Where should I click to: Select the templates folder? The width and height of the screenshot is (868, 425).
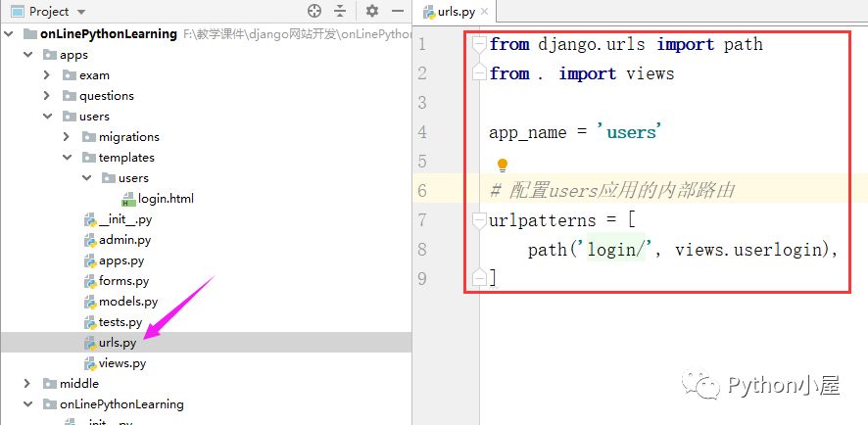pyautogui.click(x=126, y=157)
